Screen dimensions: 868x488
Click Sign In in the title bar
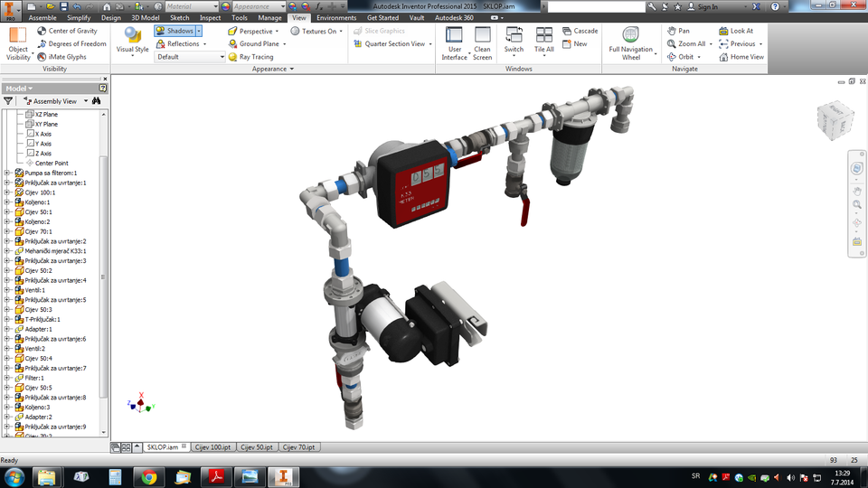(x=708, y=6)
